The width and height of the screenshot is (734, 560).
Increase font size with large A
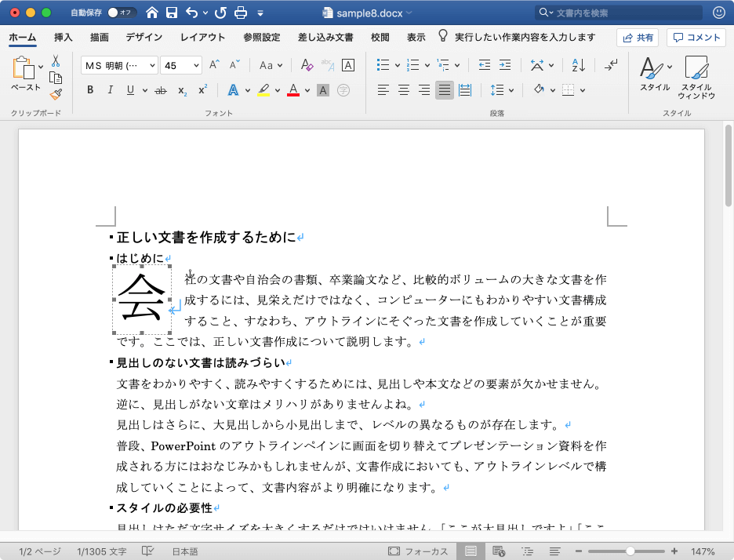tap(214, 65)
